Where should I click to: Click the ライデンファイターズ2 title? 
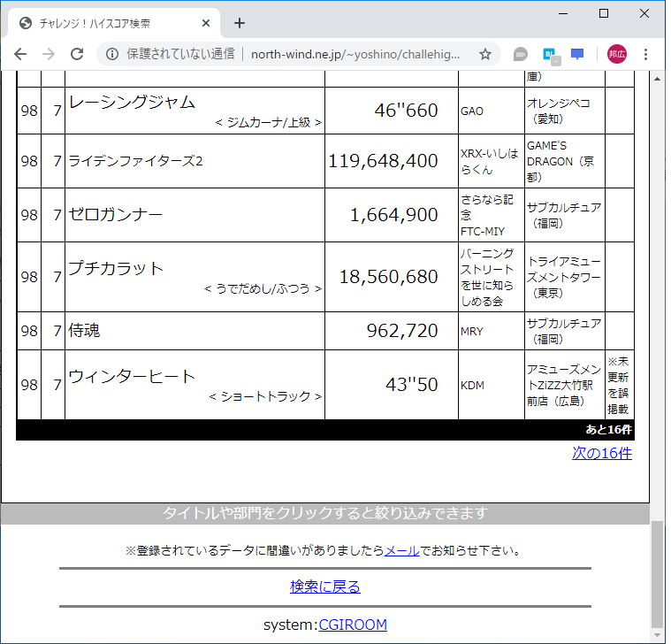(135, 161)
